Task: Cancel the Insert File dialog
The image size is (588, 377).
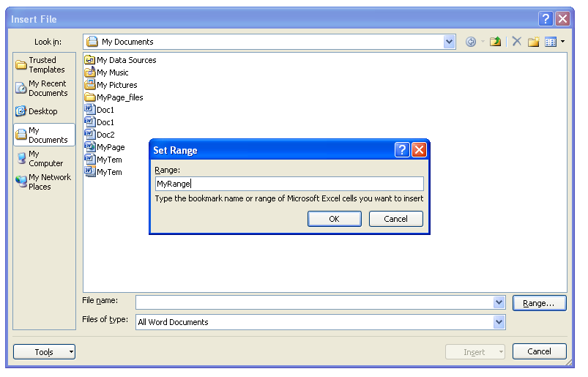Action: click(x=539, y=351)
